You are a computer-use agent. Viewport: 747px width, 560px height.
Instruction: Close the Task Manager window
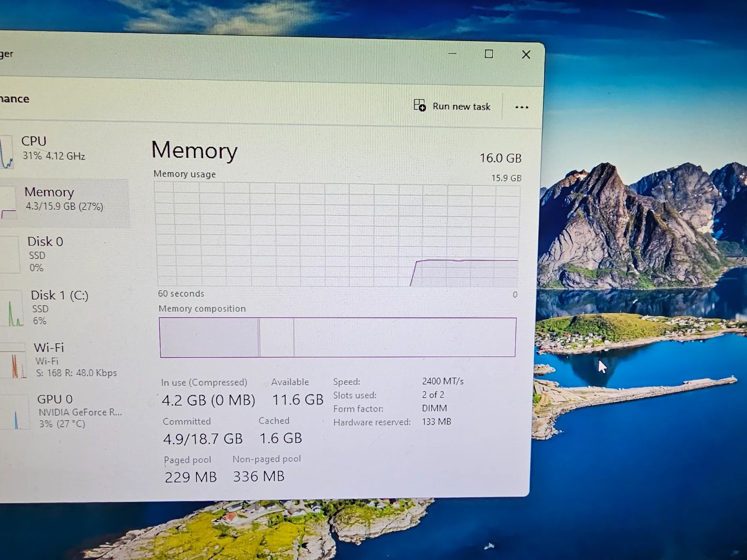526,55
